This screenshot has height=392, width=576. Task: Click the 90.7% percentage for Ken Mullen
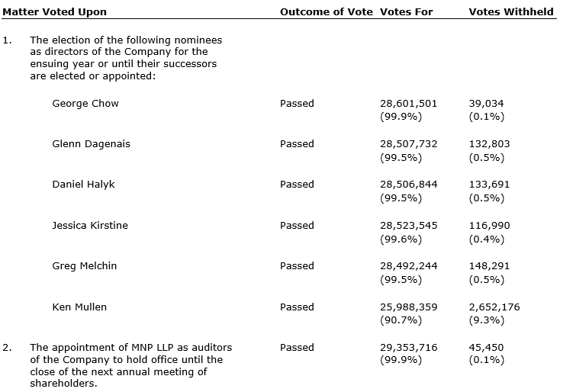[x=401, y=320]
